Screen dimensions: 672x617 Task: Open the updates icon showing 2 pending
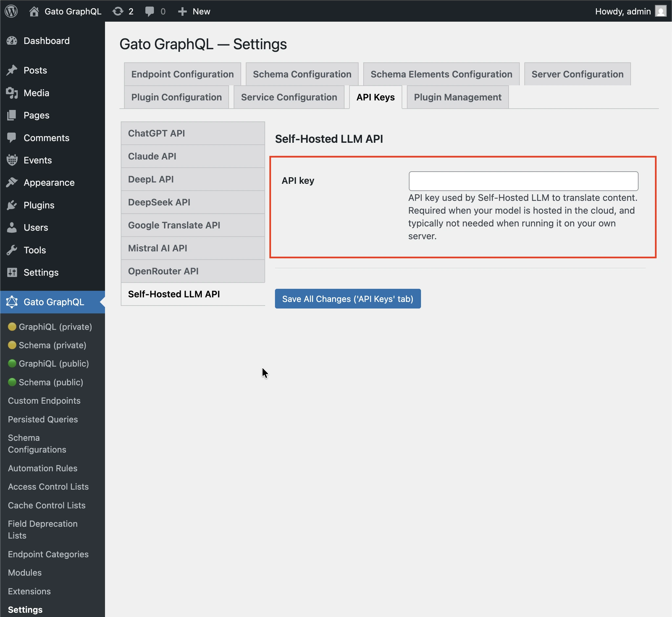pyautogui.click(x=118, y=11)
